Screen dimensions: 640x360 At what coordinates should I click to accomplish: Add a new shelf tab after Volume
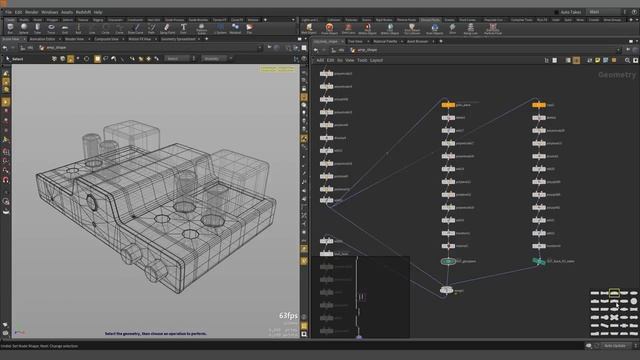[x=265, y=20]
